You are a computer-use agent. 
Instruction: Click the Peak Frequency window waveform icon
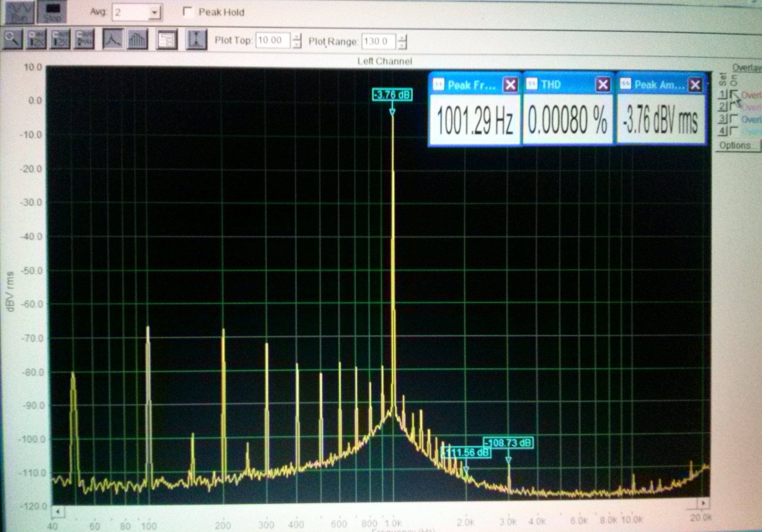click(x=438, y=85)
